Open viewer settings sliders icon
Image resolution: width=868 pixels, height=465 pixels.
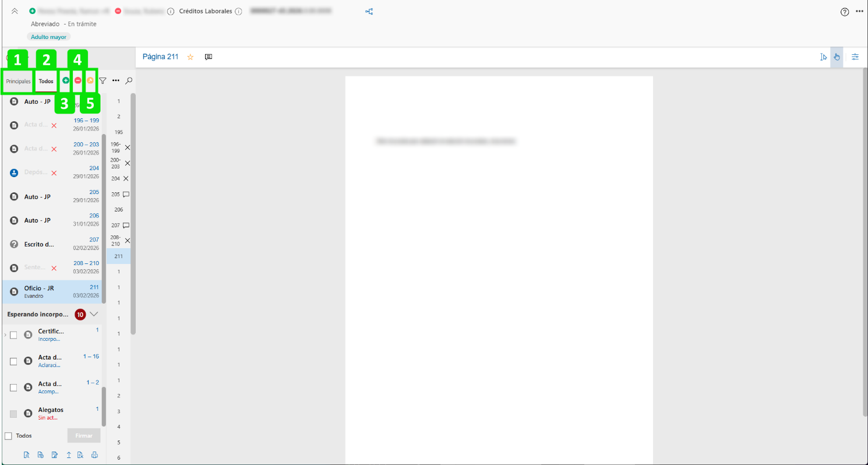pos(855,57)
